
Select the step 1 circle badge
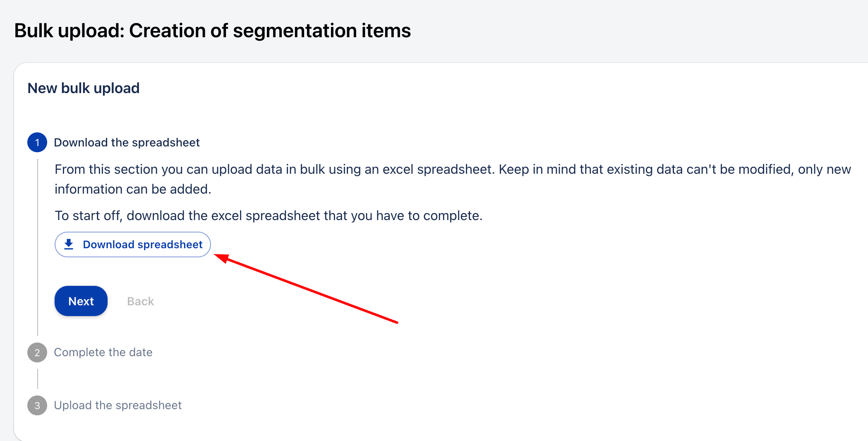point(37,143)
